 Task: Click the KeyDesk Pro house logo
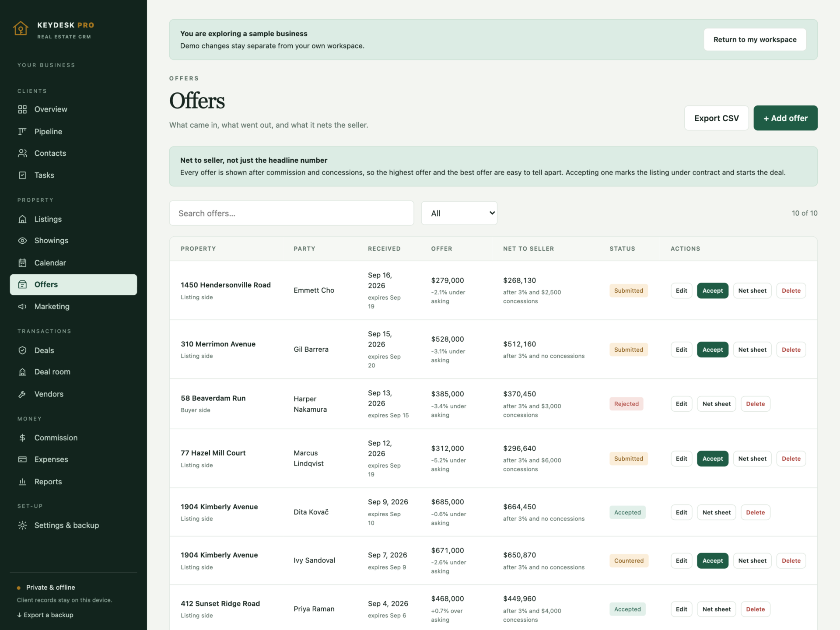[21, 28]
